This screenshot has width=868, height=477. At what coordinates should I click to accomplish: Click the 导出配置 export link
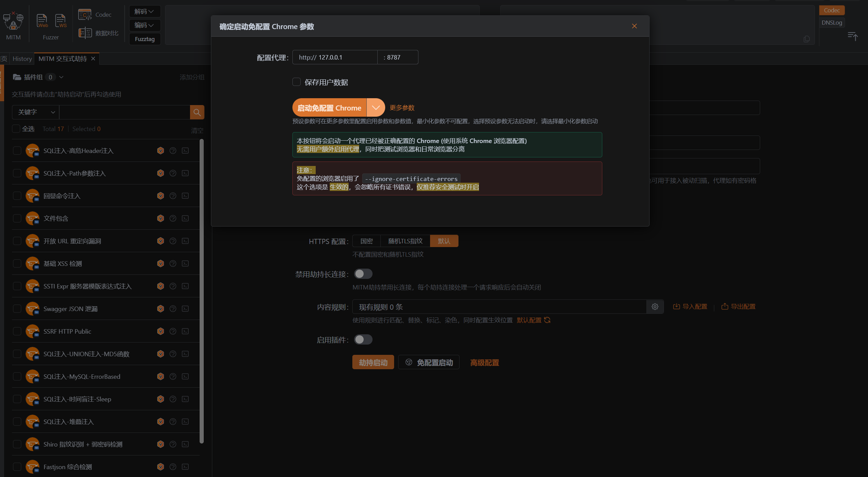(738, 307)
